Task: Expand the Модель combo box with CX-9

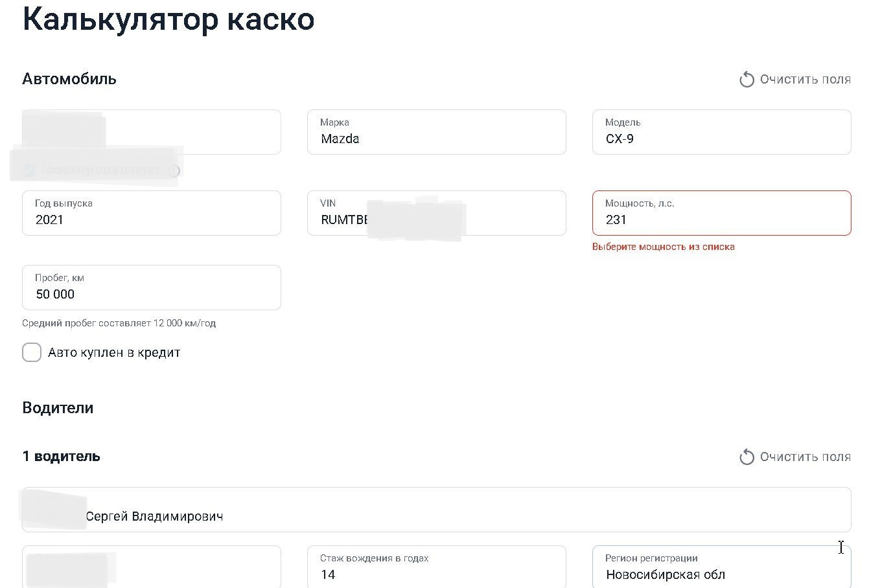Action: click(x=721, y=132)
